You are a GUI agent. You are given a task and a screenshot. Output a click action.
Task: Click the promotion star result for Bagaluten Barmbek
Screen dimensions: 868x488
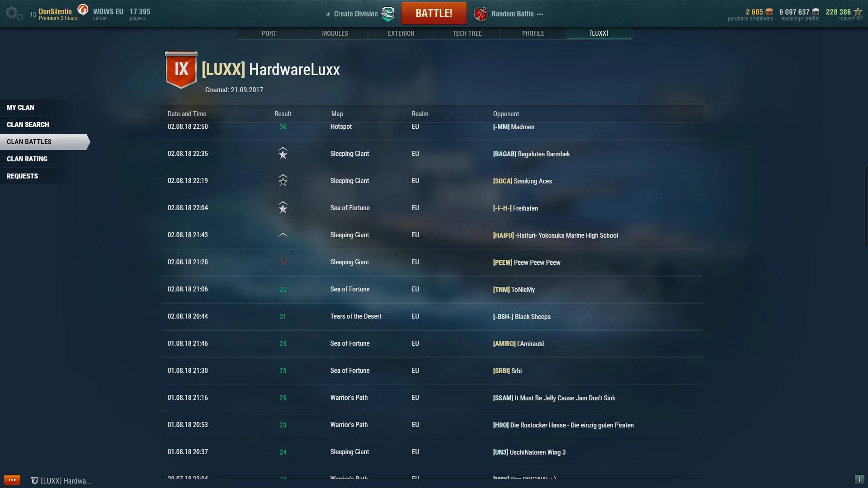(x=283, y=154)
